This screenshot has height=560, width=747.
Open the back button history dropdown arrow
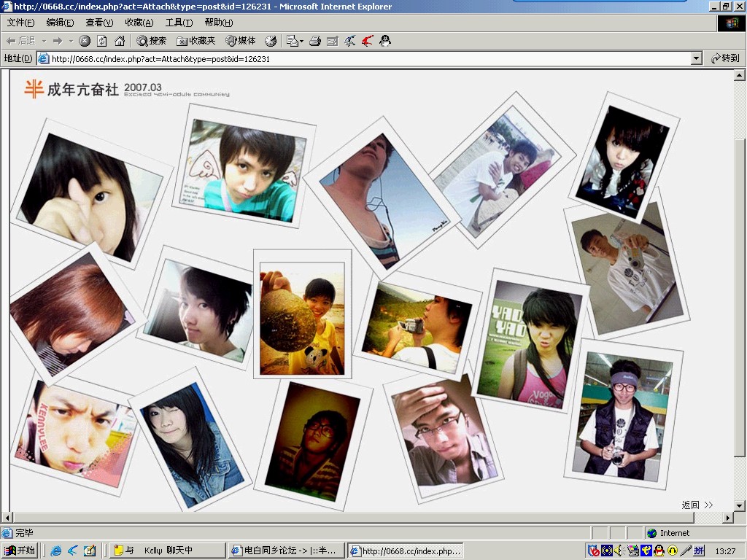point(44,41)
